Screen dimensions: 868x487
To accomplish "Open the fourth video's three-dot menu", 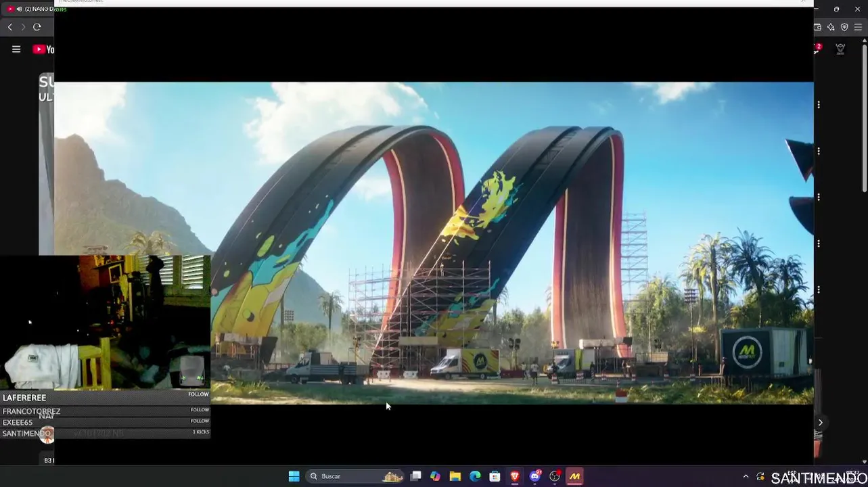I will [x=819, y=243].
